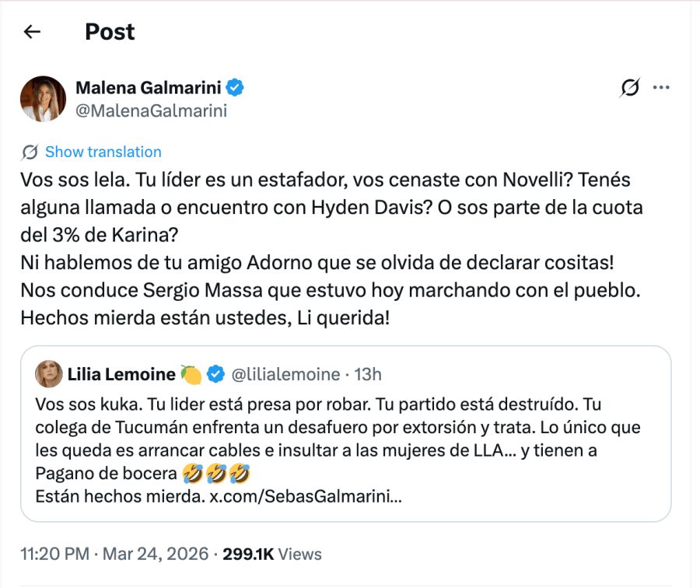This screenshot has width=700, height=588.
Task: Open Malena Galmarini's profile picture
Action: (x=43, y=99)
